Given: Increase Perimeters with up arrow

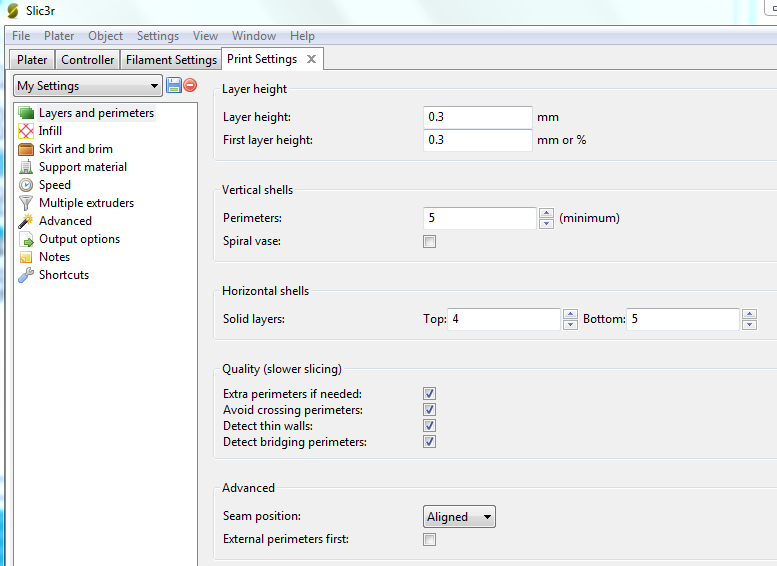Looking at the screenshot, I should [546, 213].
